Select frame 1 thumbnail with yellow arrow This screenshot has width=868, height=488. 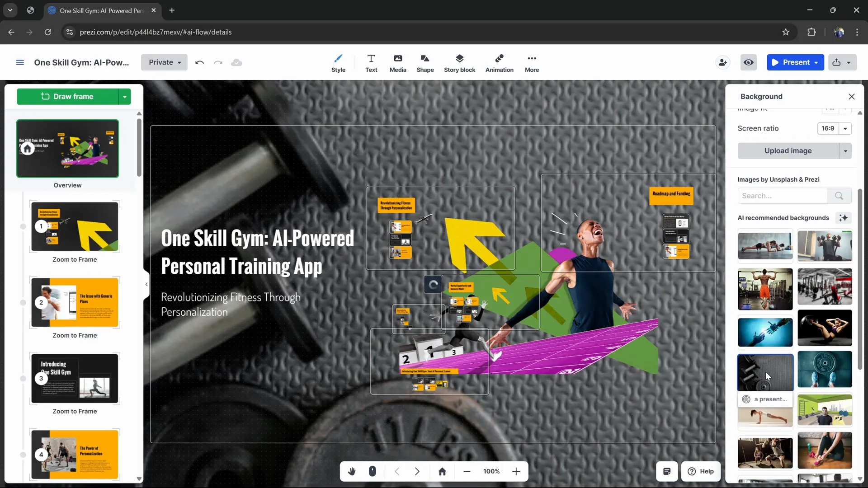pos(75,226)
